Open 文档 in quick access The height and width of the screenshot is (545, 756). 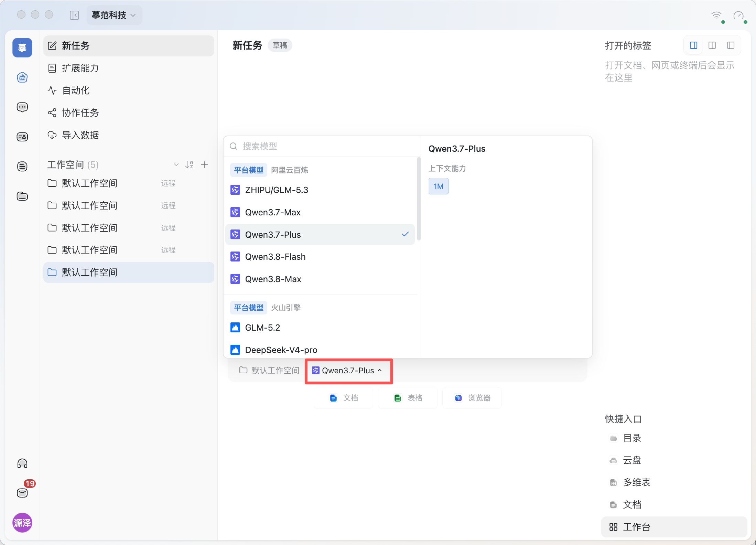coord(674,505)
